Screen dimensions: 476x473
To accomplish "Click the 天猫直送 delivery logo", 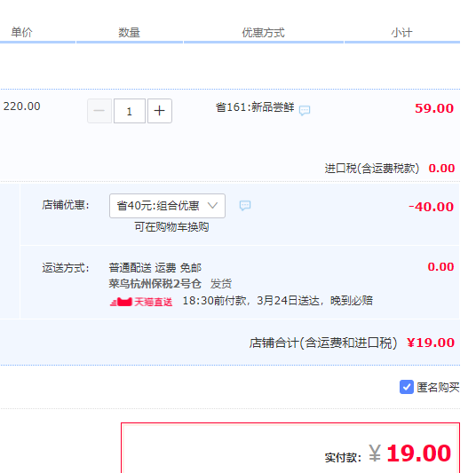I will tap(141, 302).
